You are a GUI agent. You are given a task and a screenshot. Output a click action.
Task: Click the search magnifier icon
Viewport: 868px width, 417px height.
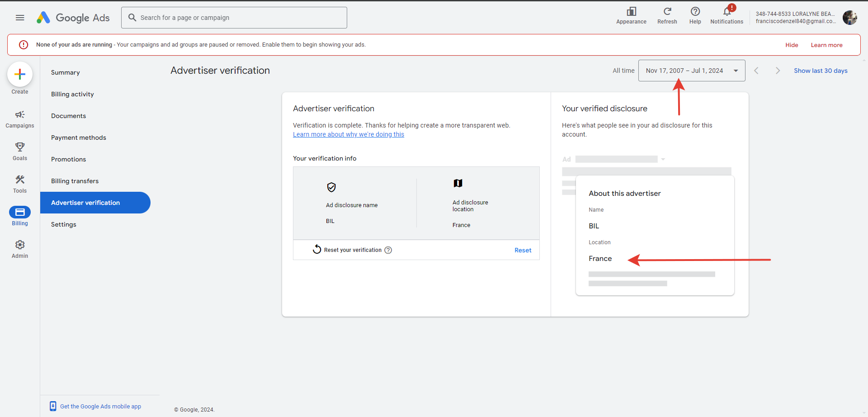[x=132, y=18]
